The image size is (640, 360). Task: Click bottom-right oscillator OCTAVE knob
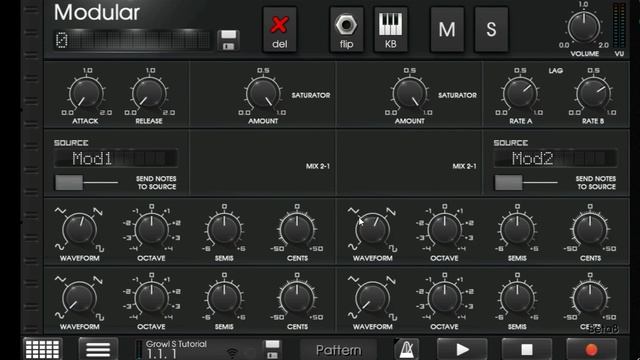(444, 298)
